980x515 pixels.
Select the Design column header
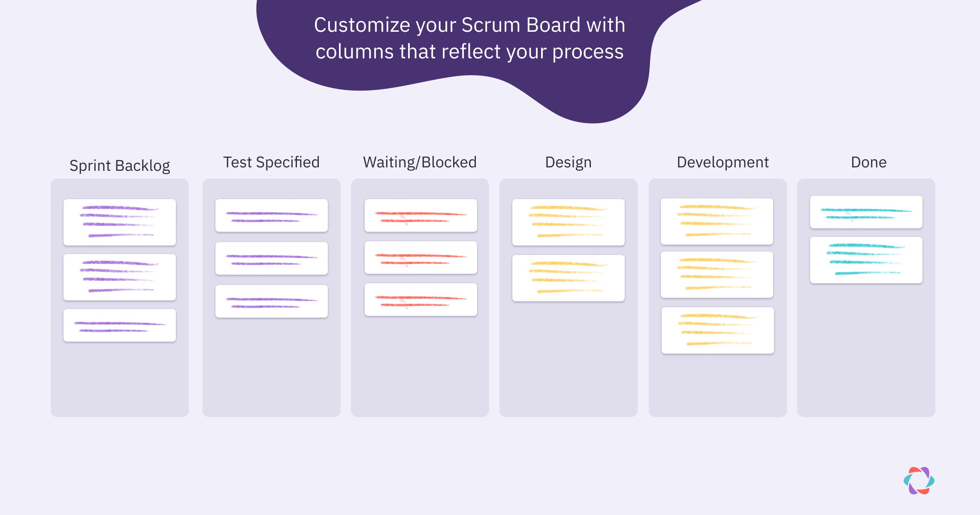coord(568,162)
